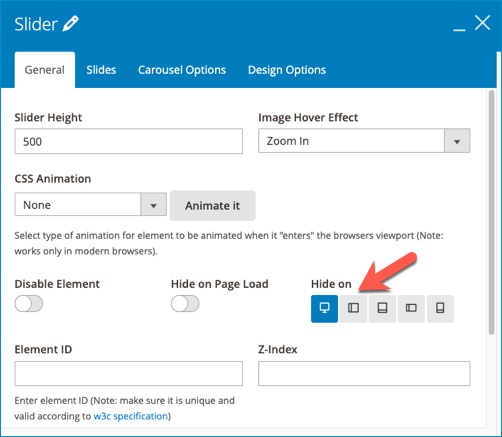This screenshot has width=502, height=437.
Task: Turn on Hide on Page Load switch
Action: click(x=185, y=304)
